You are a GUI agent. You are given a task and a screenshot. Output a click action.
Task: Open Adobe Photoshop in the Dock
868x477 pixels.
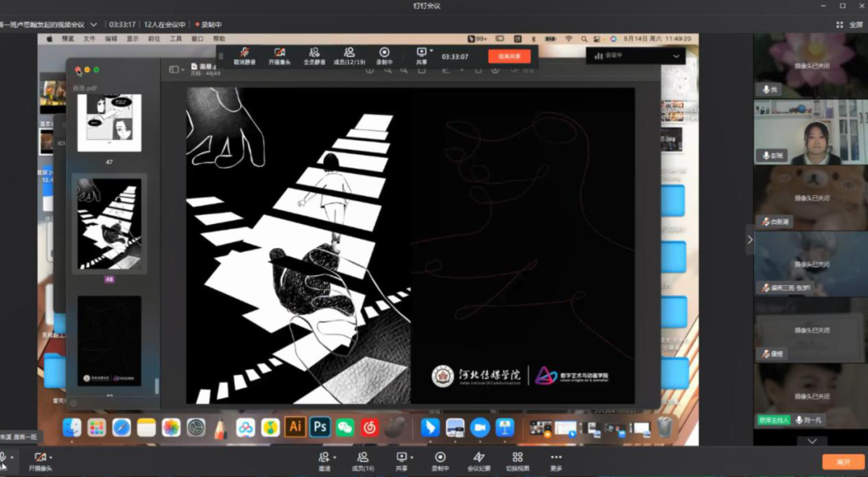(x=320, y=427)
